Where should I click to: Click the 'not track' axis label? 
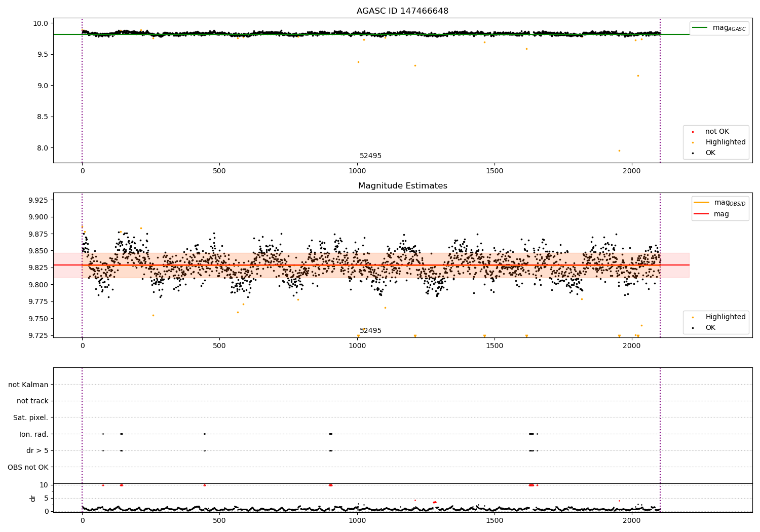pos(32,401)
